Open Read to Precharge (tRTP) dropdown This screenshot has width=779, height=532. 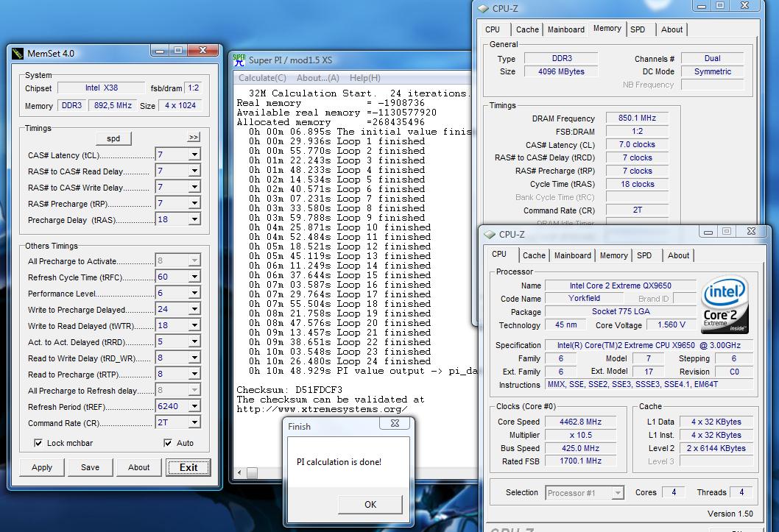click(x=194, y=374)
